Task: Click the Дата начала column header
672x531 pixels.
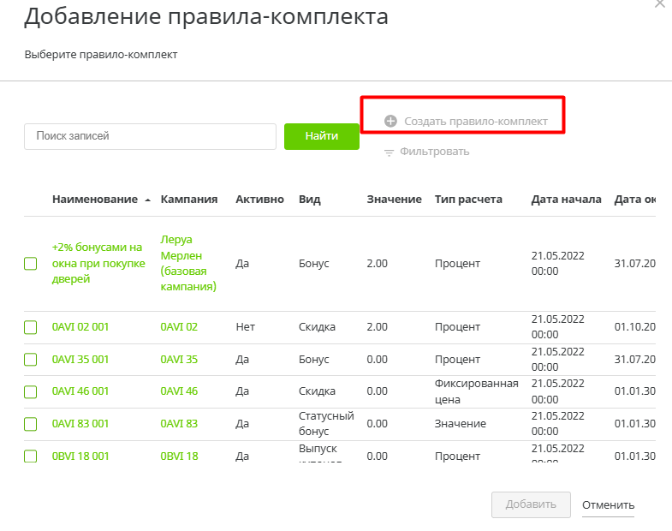Action: (x=566, y=199)
